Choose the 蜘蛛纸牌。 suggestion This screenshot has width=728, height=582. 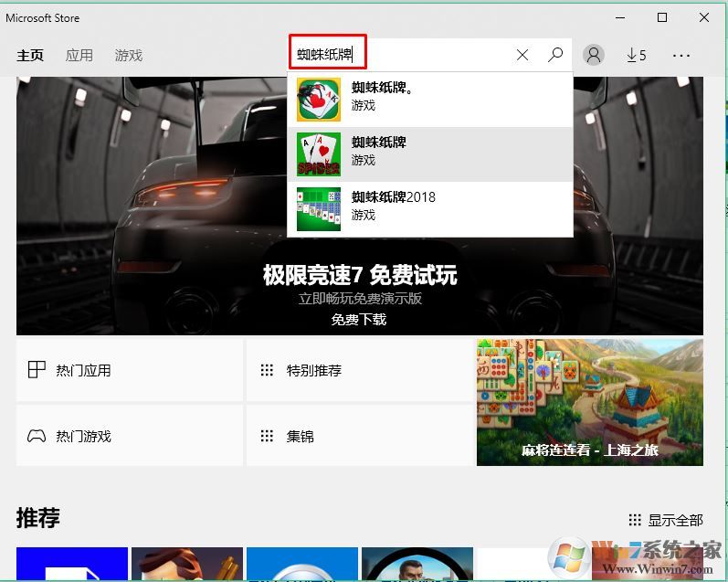pyautogui.click(x=430, y=100)
